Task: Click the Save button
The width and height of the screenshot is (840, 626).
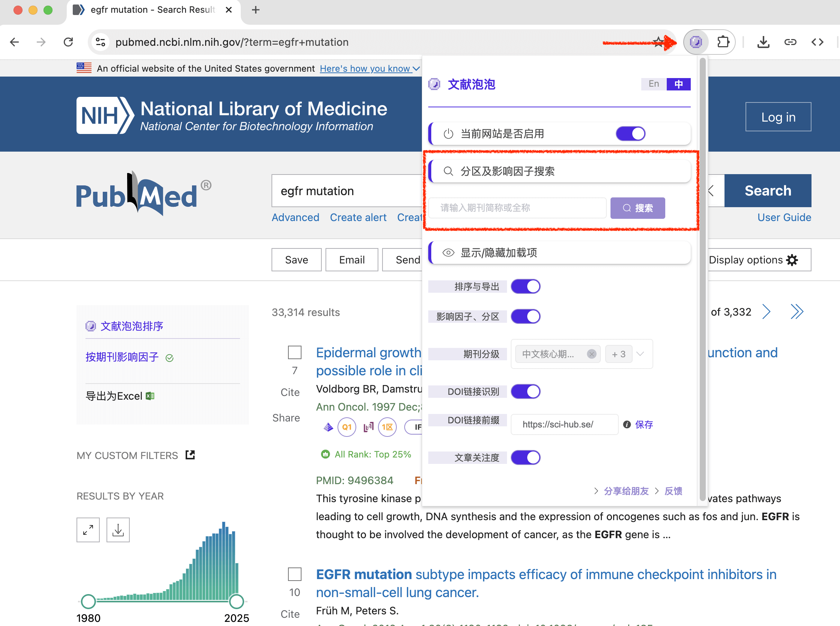Action: tap(296, 260)
